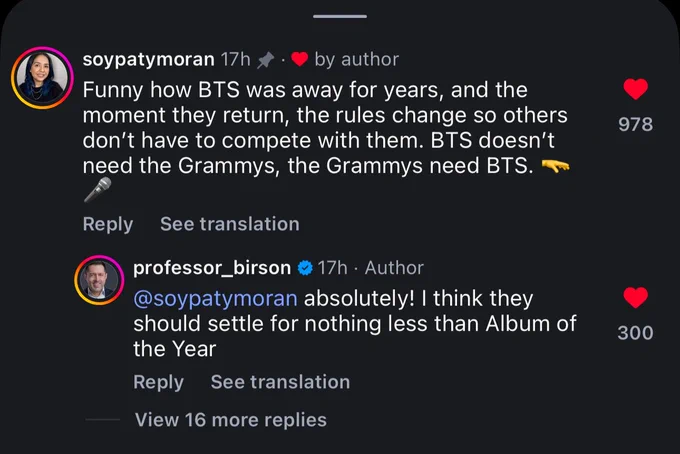The image size is (680, 454).
Task: See translation of professor_birson's reply
Action: pyautogui.click(x=280, y=382)
